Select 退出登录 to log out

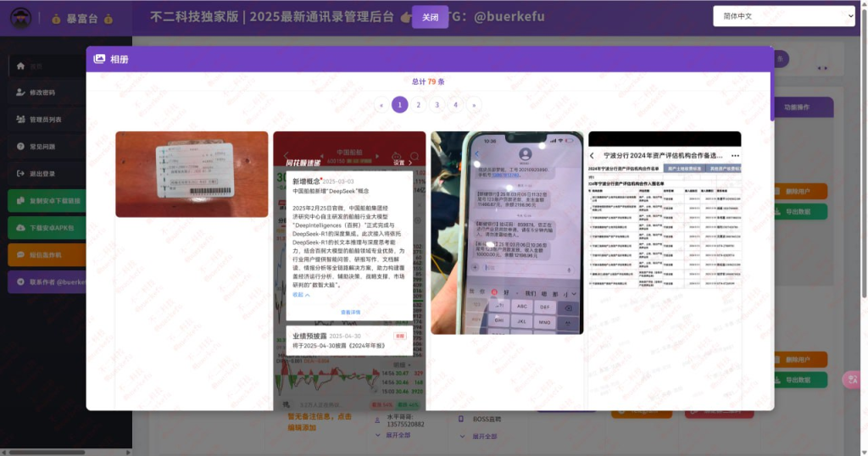pyautogui.click(x=47, y=174)
